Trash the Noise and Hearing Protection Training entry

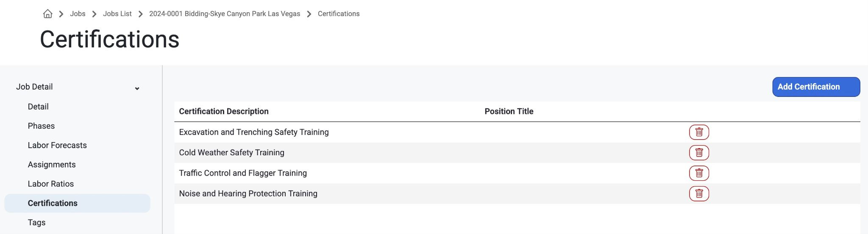699,194
